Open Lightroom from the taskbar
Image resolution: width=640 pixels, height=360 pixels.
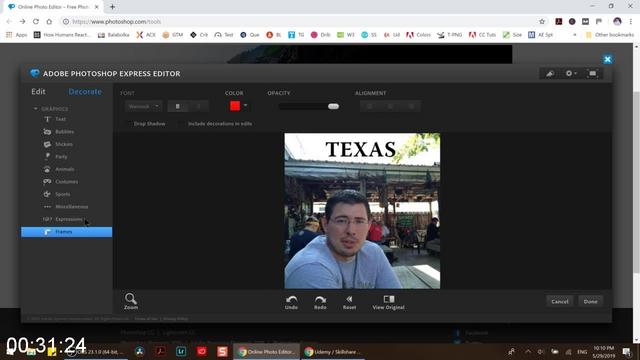181,351
